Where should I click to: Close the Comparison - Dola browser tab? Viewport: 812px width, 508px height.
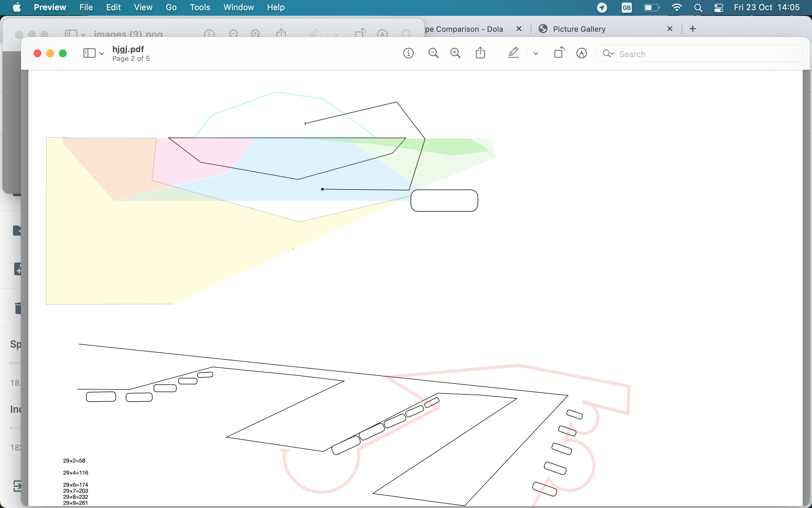(519, 29)
